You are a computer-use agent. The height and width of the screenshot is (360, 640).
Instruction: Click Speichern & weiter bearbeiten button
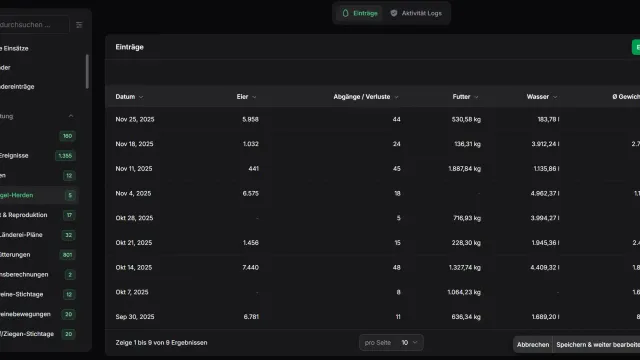[x=597, y=344]
